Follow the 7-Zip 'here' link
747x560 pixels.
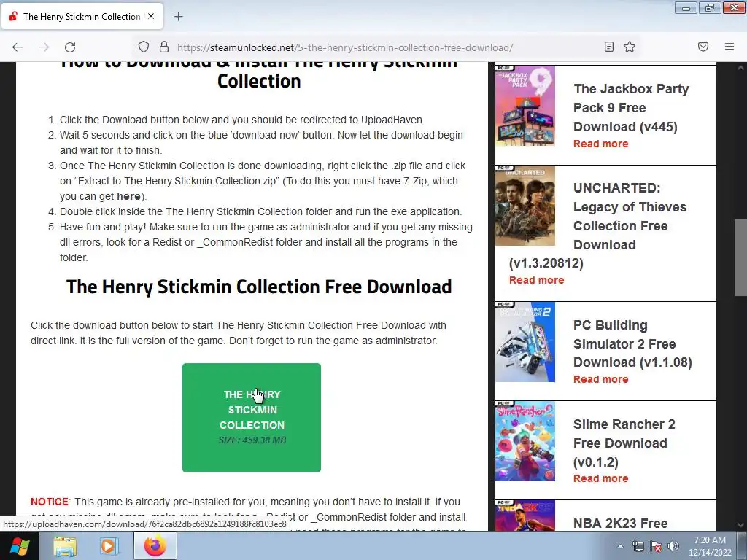[128, 196]
